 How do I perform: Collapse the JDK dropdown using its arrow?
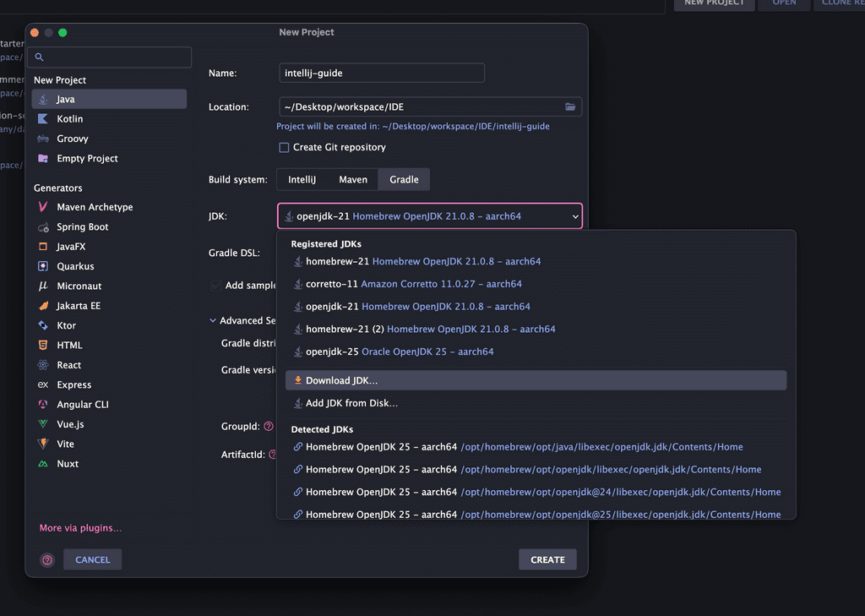[x=575, y=217]
